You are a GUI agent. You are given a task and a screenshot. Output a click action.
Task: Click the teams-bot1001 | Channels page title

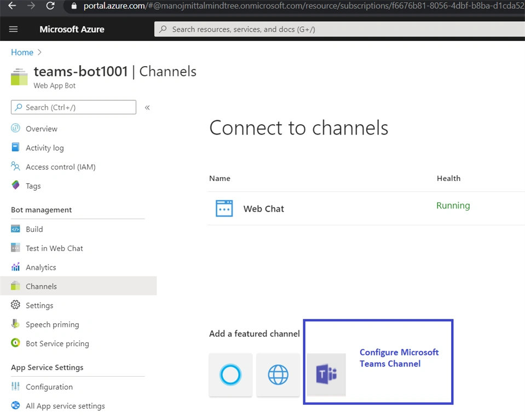coord(115,71)
